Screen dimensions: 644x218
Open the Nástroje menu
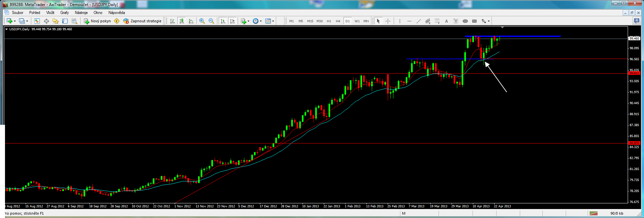(x=81, y=13)
